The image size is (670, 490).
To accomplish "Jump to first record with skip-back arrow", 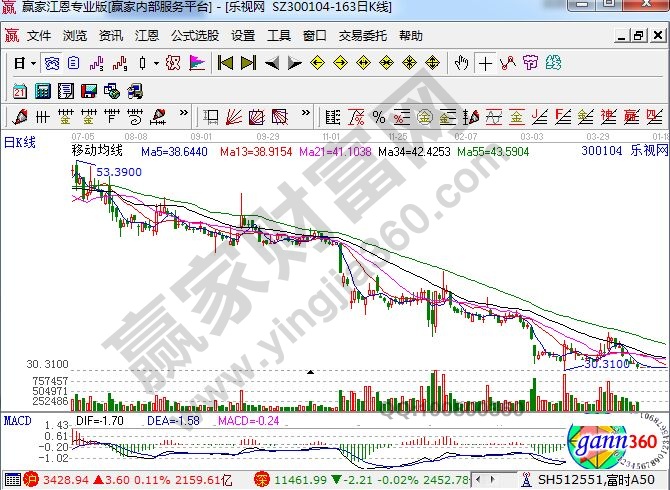I will [225, 63].
